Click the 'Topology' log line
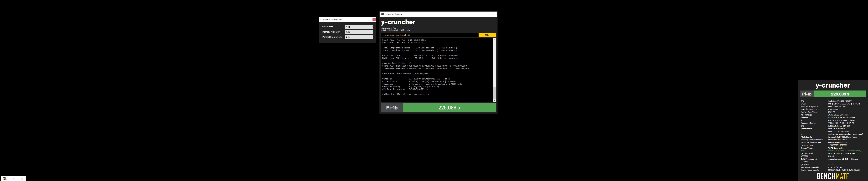 pos(422,84)
